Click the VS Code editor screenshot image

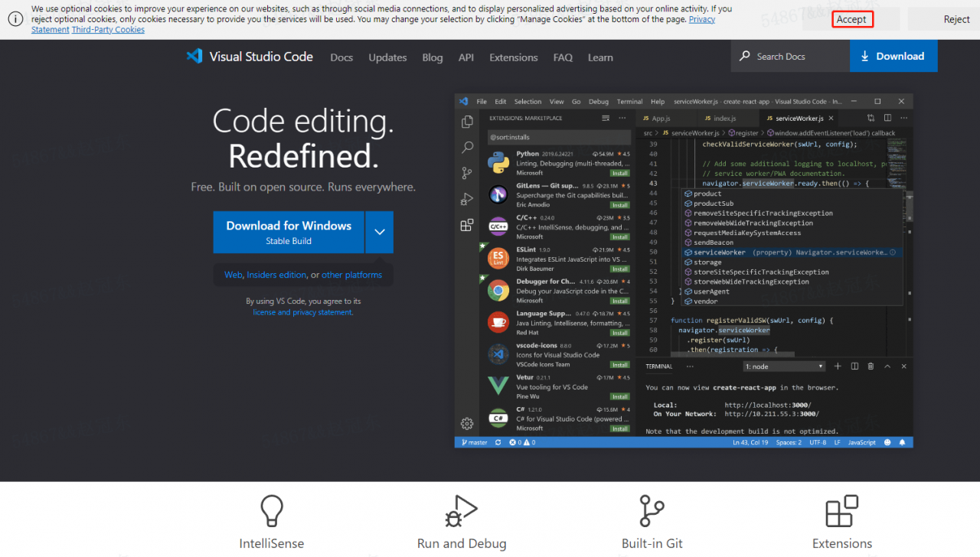684,271
